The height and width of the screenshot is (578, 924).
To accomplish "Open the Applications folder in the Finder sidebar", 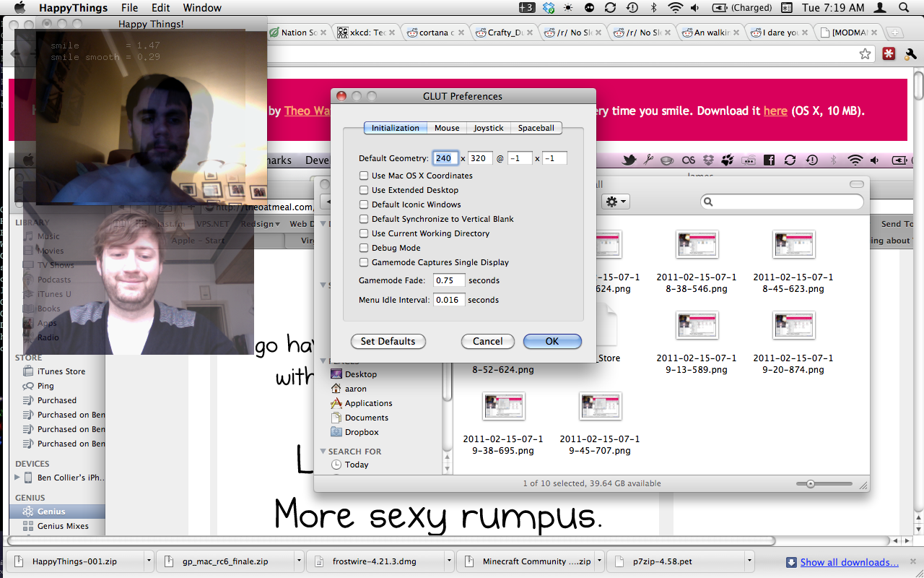I will [x=368, y=403].
